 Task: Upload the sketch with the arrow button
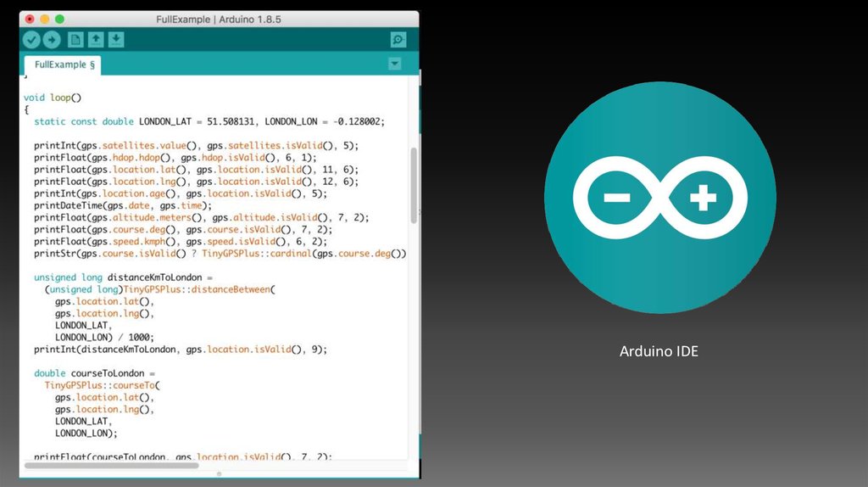(52, 39)
